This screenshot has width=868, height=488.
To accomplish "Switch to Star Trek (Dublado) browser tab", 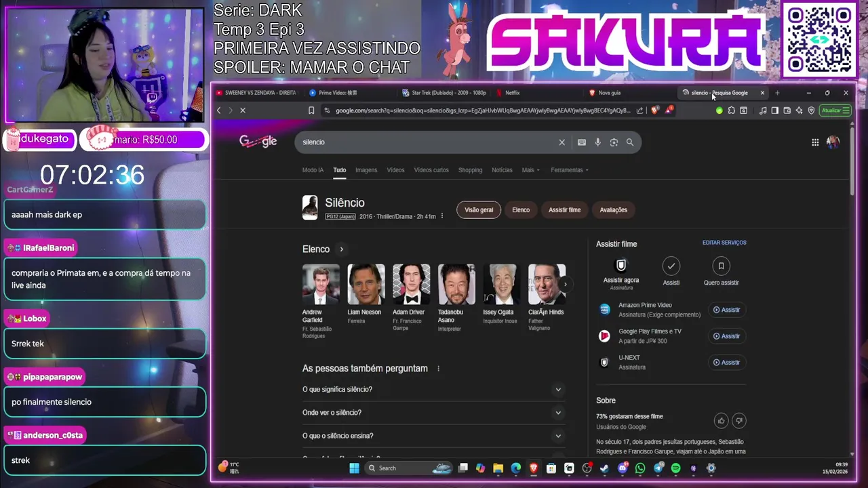I will click(444, 93).
